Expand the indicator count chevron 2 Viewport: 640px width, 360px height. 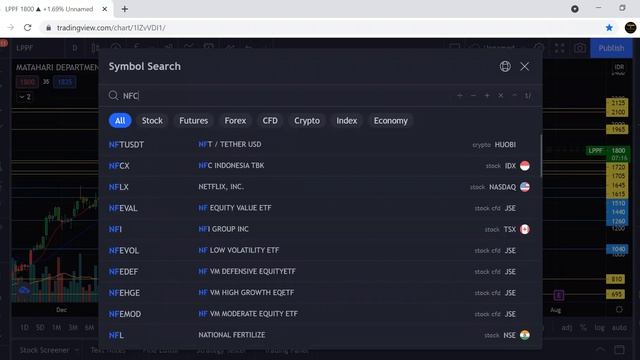point(24,97)
